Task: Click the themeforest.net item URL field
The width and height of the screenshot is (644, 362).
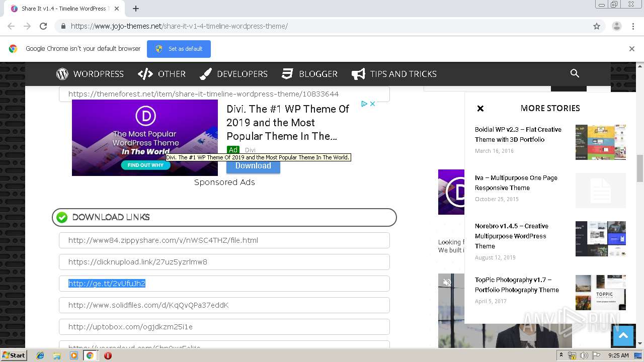Action: [224, 94]
